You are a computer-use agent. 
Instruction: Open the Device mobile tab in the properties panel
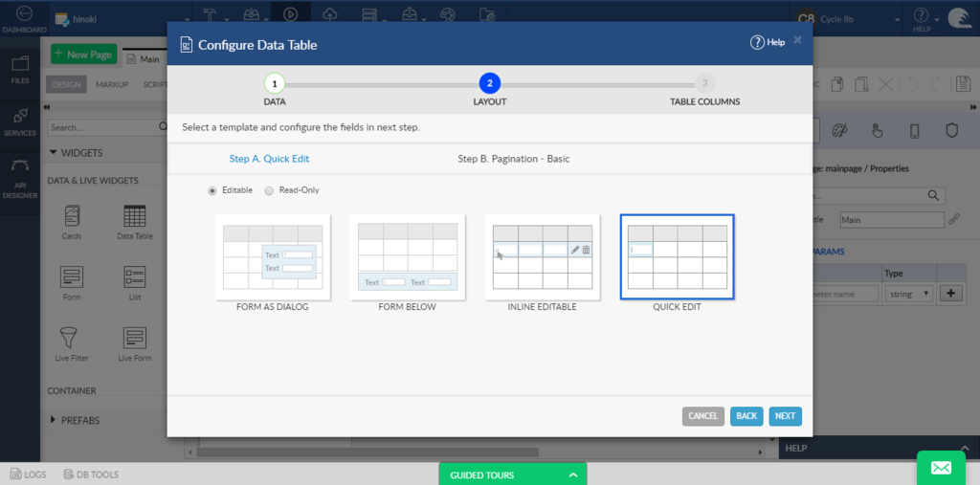[914, 131]
